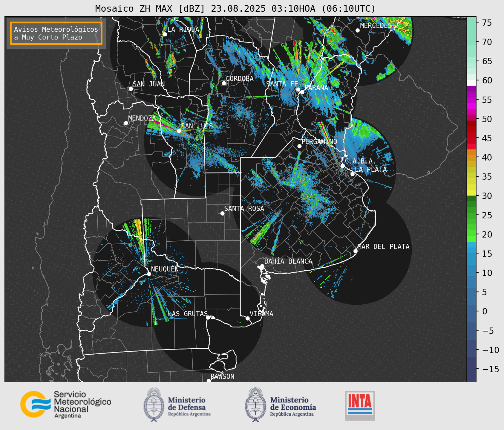Click the LAS GRUTAS label text
The width and height of the screenshot is (504, 430).
point(188,314)
